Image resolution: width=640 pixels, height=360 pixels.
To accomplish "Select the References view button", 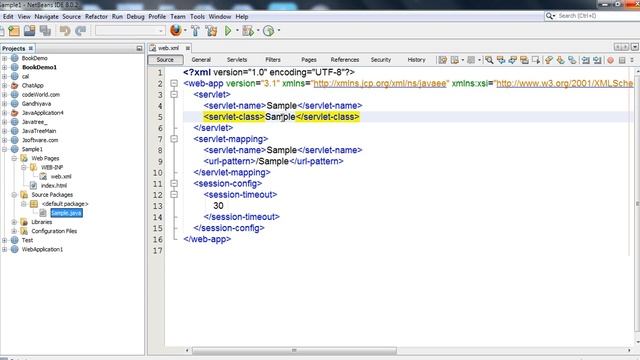I will click(345, 60).
